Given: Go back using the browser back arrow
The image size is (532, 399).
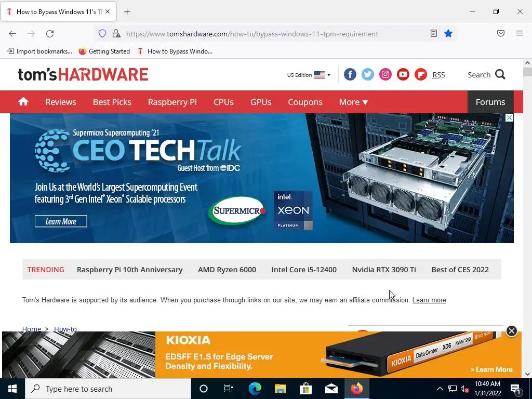Looking at the screenshot, I should [x=12, y=34].
